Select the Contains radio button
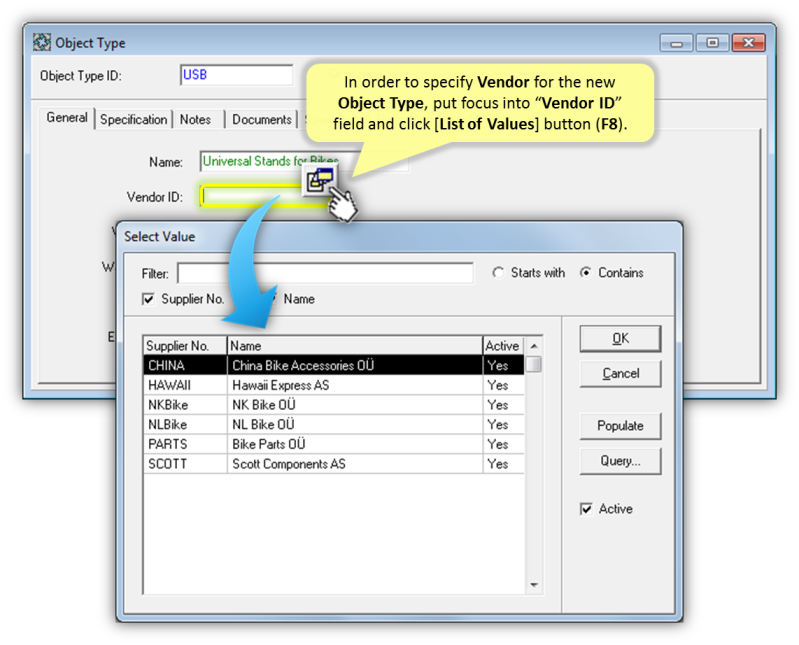Viewport: 799px width, 645px height. click(x=586, y=273)
